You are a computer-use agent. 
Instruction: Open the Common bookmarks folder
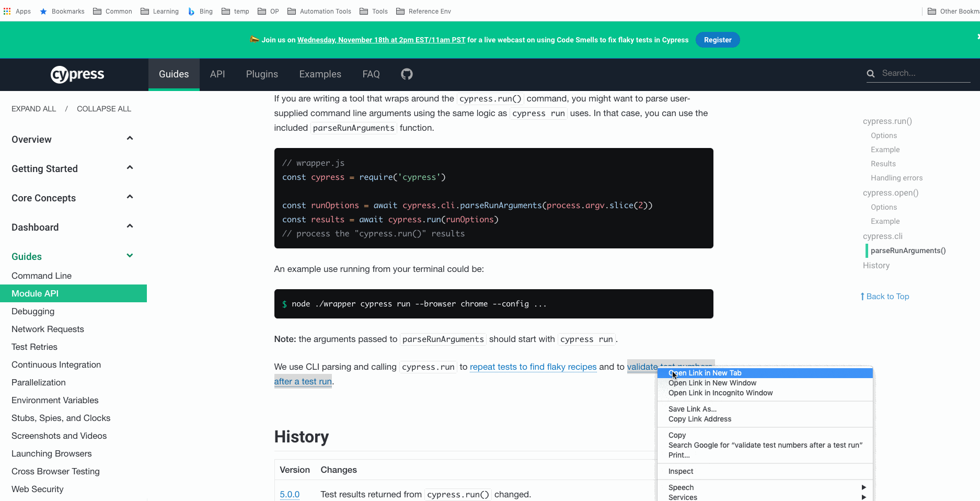pyautogui.click(x=112, y=11)
